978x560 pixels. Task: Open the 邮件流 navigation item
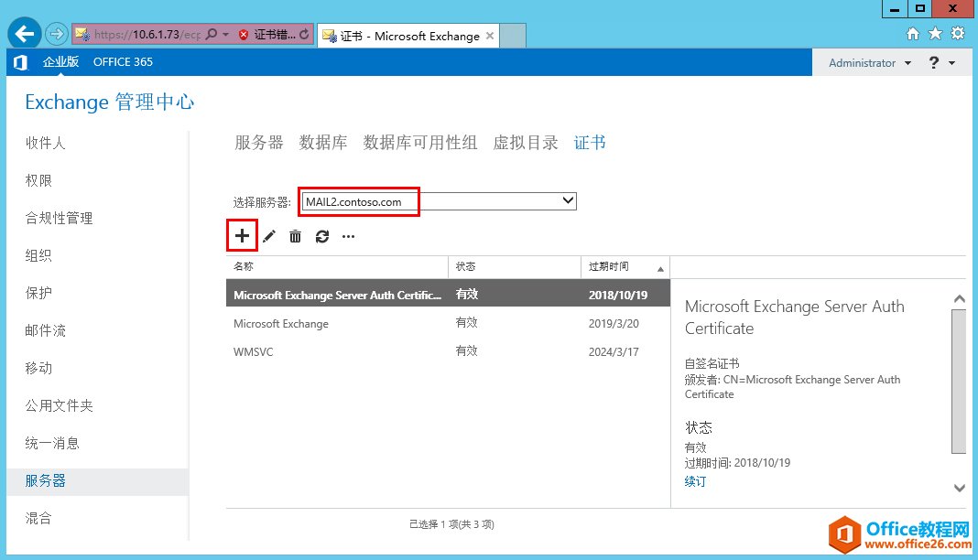coord(45,330)
